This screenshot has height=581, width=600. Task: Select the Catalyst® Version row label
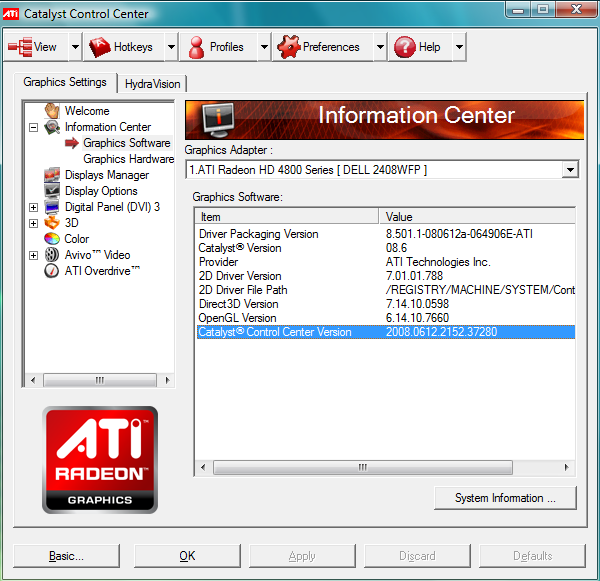pyautogui.click(x=240, y=248)
